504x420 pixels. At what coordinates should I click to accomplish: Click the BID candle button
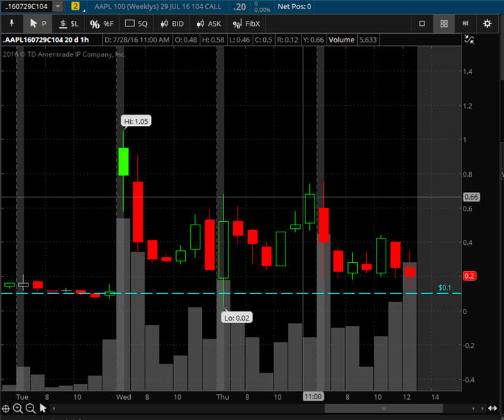click(172, 24)
